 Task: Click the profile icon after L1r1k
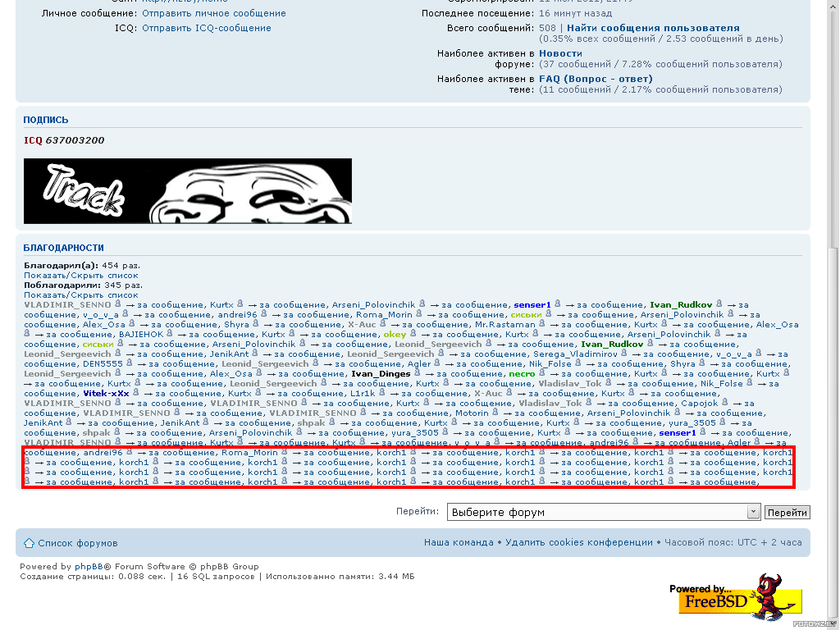point(382,392)
